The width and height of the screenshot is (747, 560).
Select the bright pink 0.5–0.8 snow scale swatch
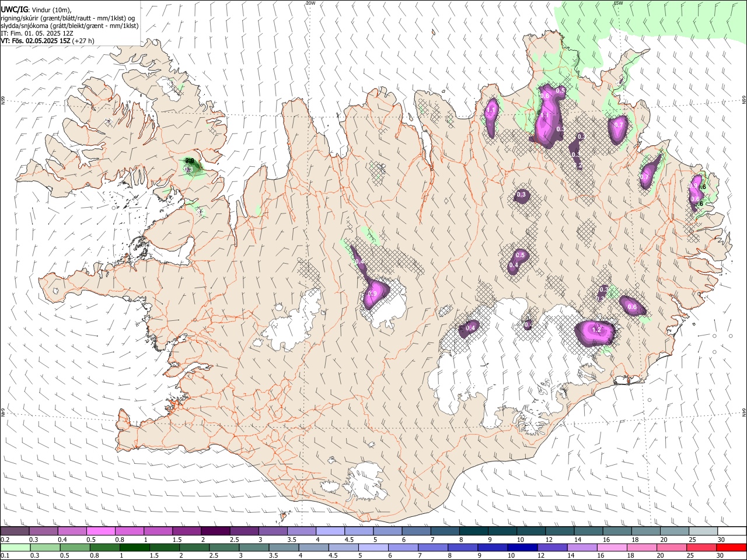[x=100, y=531]
